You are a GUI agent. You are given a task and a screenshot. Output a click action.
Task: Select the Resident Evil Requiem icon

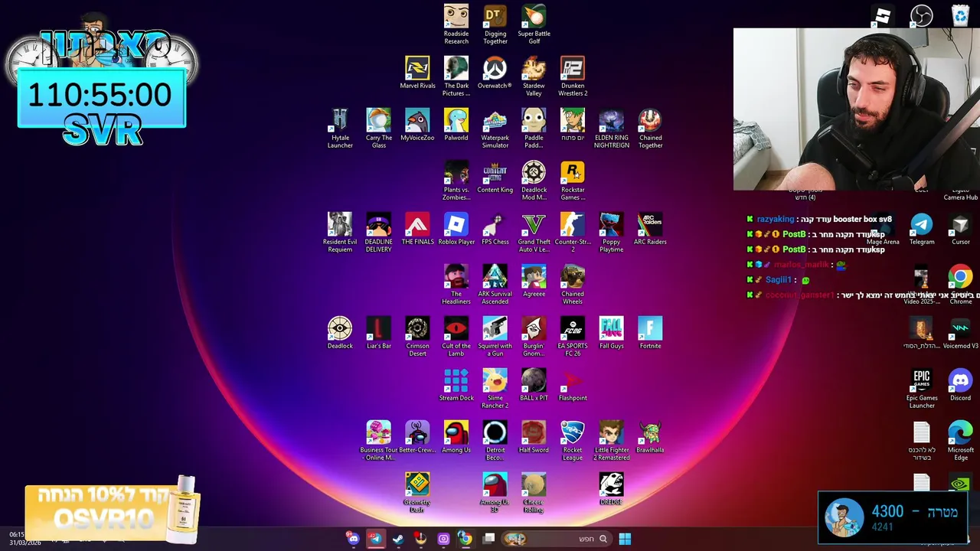(340, 233)
